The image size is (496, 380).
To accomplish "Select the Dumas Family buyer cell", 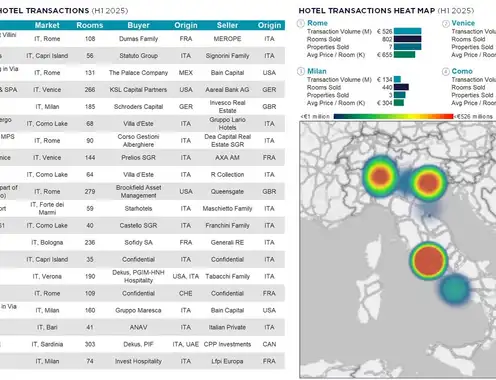I will pyautogui.click(x=138, y=39).
